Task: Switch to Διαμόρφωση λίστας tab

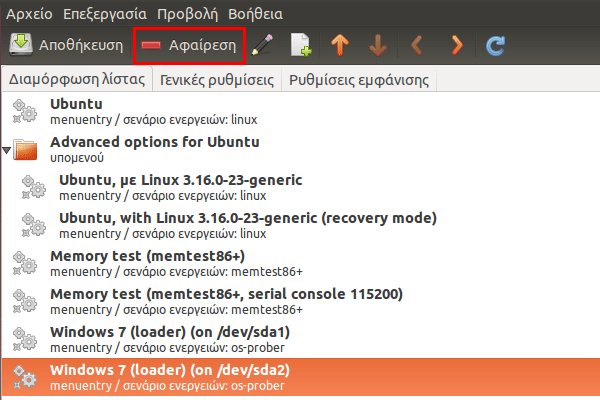Action: [x=77, y=79]
